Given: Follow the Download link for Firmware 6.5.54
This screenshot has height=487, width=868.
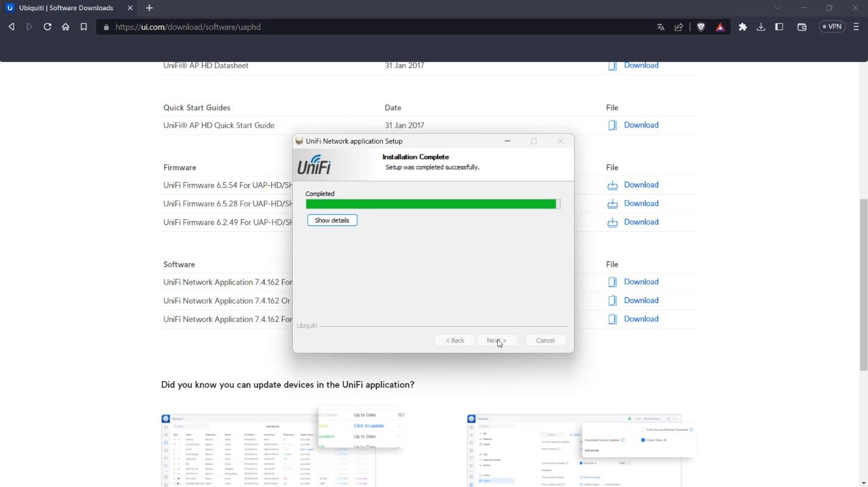Looking at the screenshot, I should 641,184.
